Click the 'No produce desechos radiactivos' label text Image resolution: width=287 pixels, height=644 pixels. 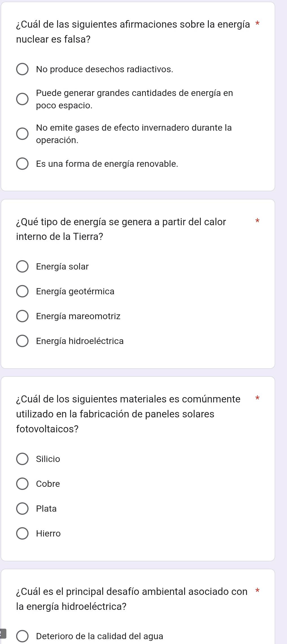click(105, 69)
